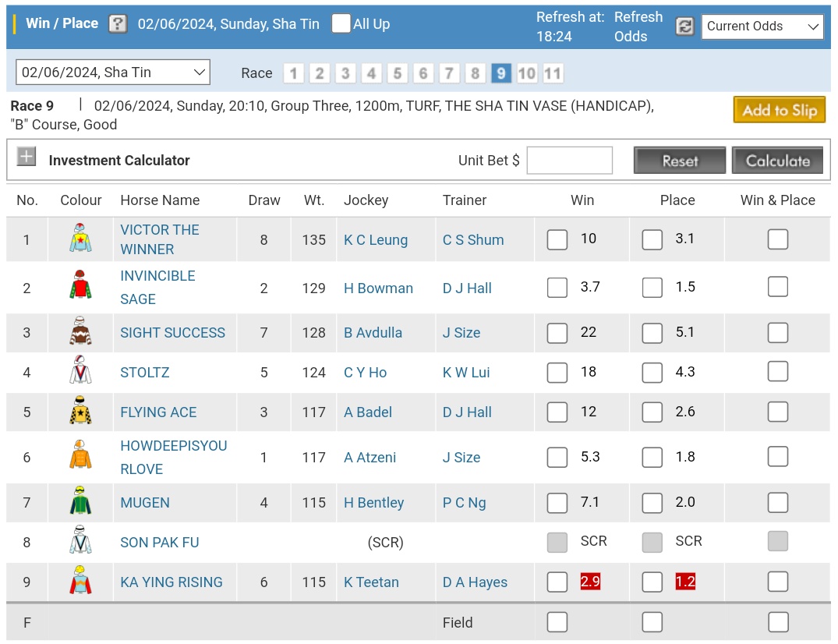Click Victor The Winner's jockey silk icon
Screen dimensions: 838x644
tap(80, 238)
